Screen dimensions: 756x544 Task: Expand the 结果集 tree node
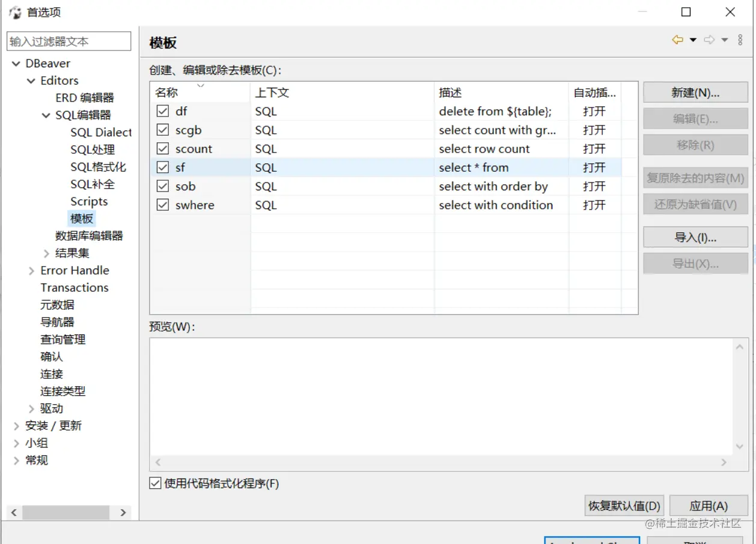point(46,253)
